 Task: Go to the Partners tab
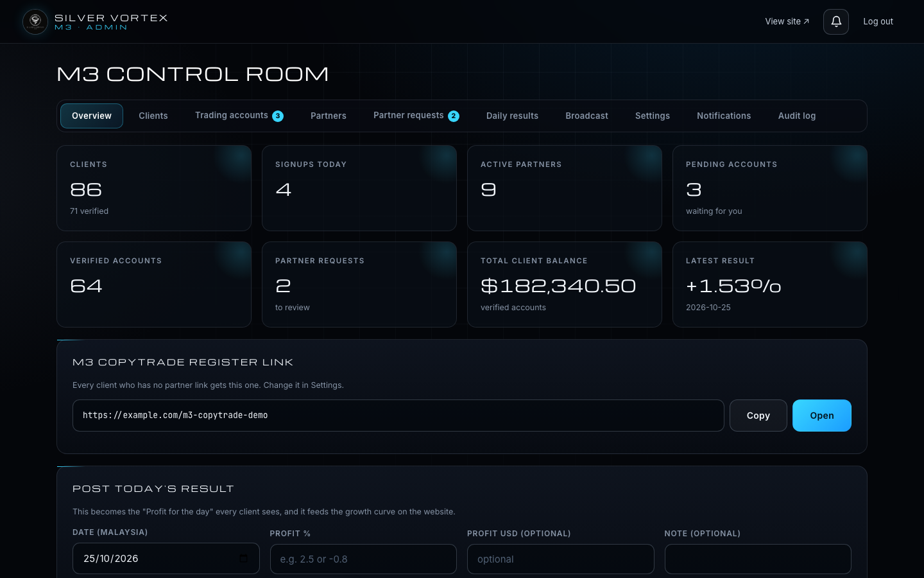pos(329,116)
